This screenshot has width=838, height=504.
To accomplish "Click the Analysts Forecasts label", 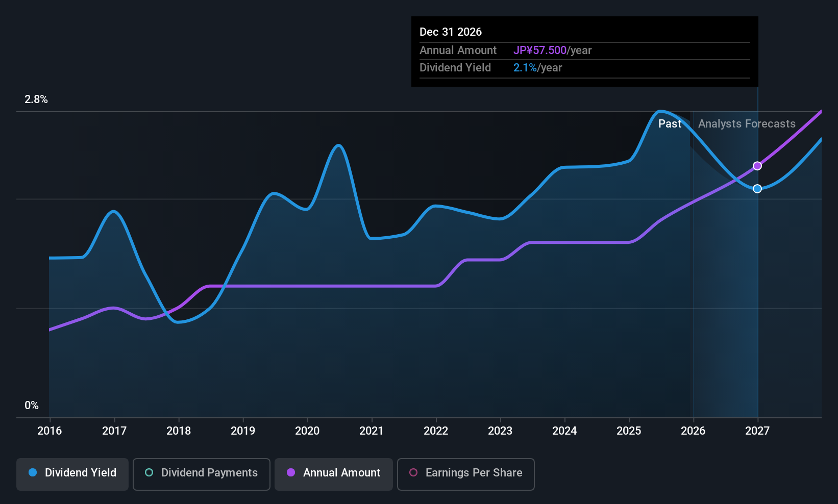I will pyautogui.click(x=747, y=124).
